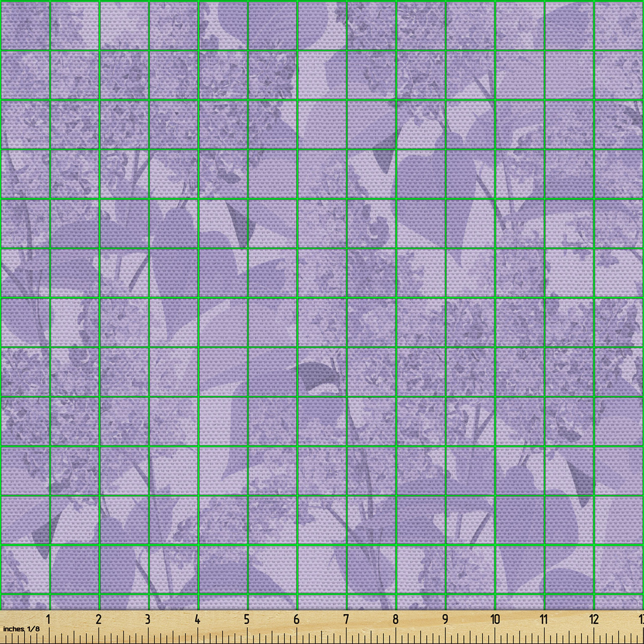Image resolution: width=644 pixels, height=644 pixels.
Task: Click the "inches 1/8" ruler label
Action: pyautogui.click(x=21, y=629)
